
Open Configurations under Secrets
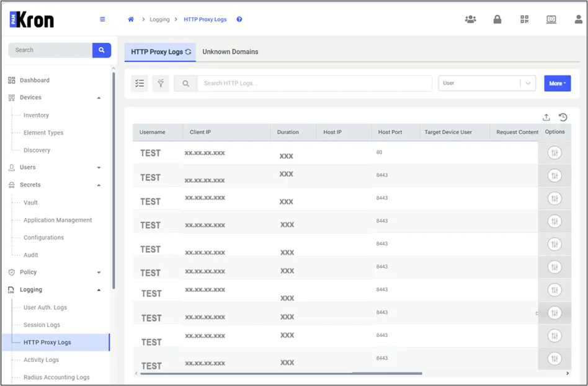(x=43, y=237)
